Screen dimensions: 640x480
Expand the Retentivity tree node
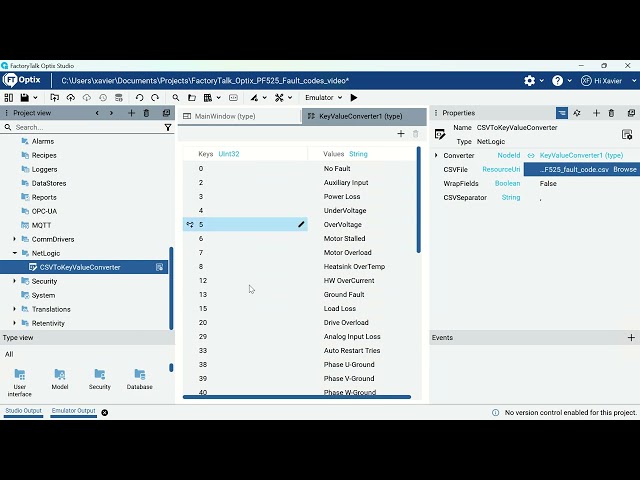(15, 323)
